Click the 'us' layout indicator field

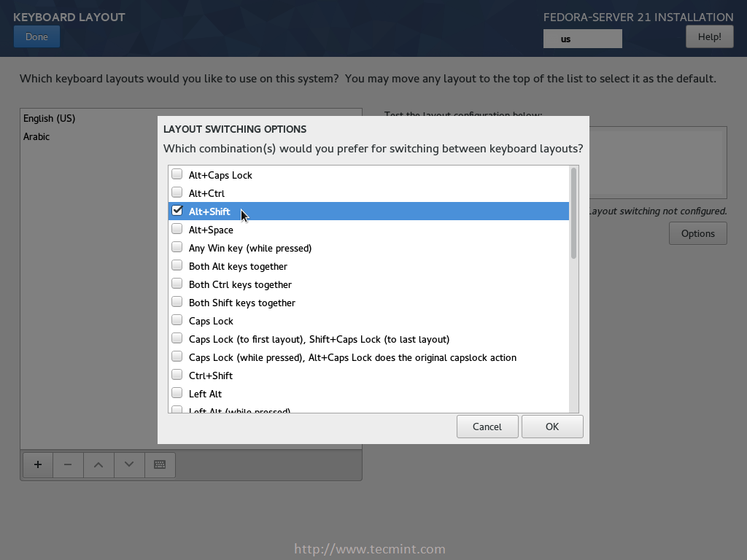point(582,39)
